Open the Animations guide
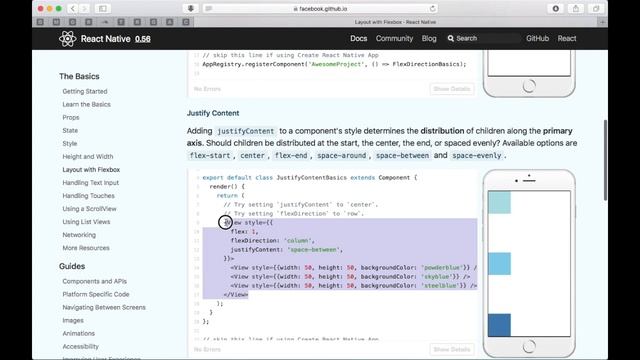Viewport: 640px width, 360px height. tap(79, 333)
